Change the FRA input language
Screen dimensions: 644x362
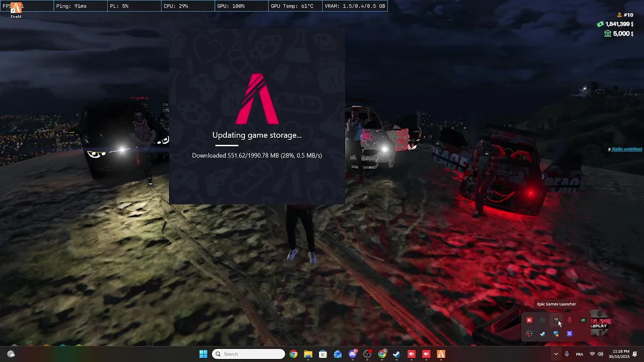coord(580,354)
